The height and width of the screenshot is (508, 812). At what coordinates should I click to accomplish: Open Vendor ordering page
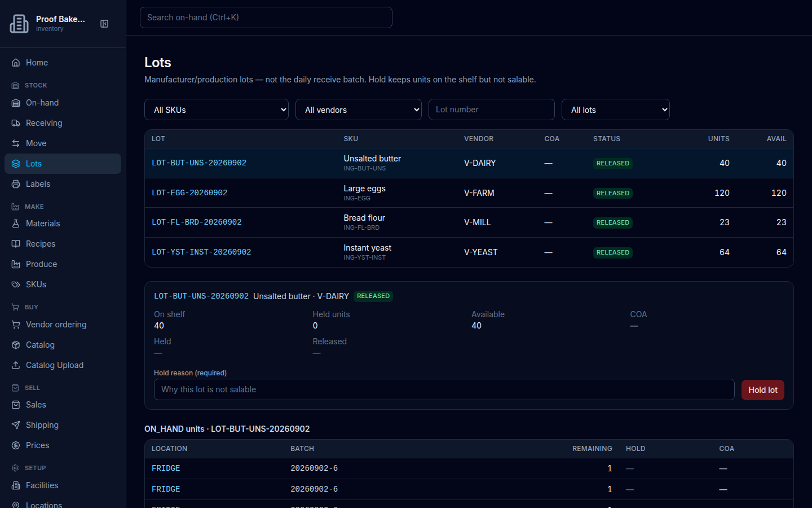tap(63, 325)
